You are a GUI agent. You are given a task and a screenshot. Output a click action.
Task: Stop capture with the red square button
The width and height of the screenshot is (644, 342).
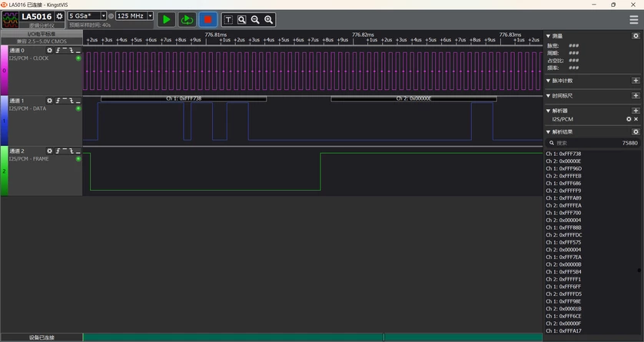click(x=207, y=19)
